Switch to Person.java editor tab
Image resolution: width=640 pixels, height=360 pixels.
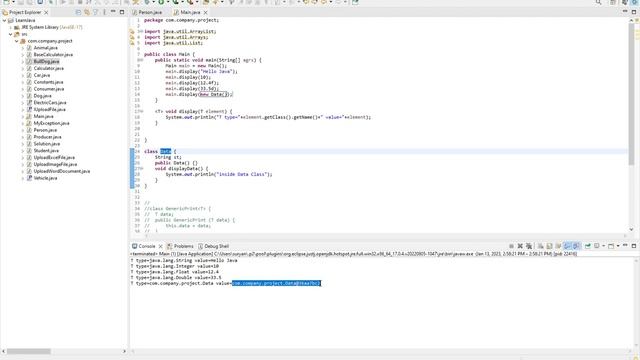(x=147, y=12)
